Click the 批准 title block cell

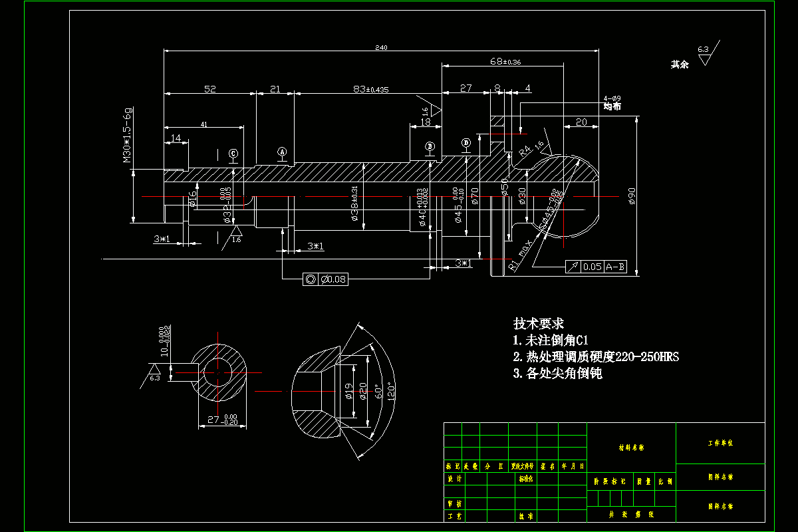click(525, 516)
